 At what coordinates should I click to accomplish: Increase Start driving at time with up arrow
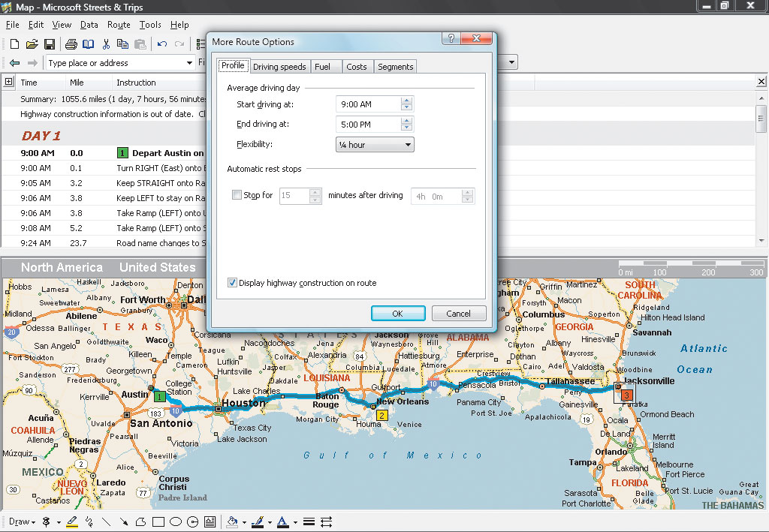pyautogui.click(x=406, y=101)
